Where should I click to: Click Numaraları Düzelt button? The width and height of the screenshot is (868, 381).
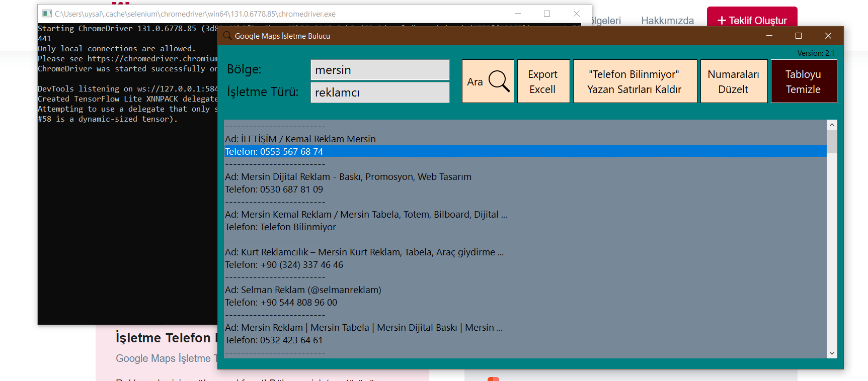click(x=734, y=81)
